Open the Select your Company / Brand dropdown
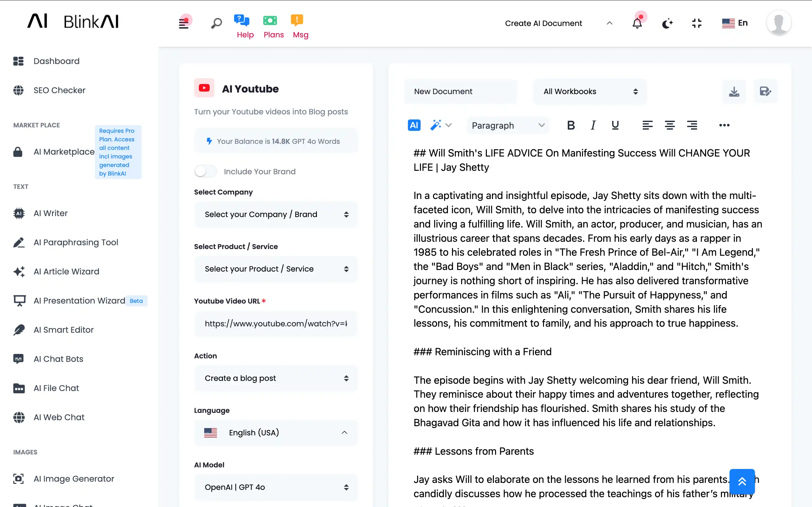Viewport: 812px width, 507px height. pyautogui.click(x=275, y=214)
